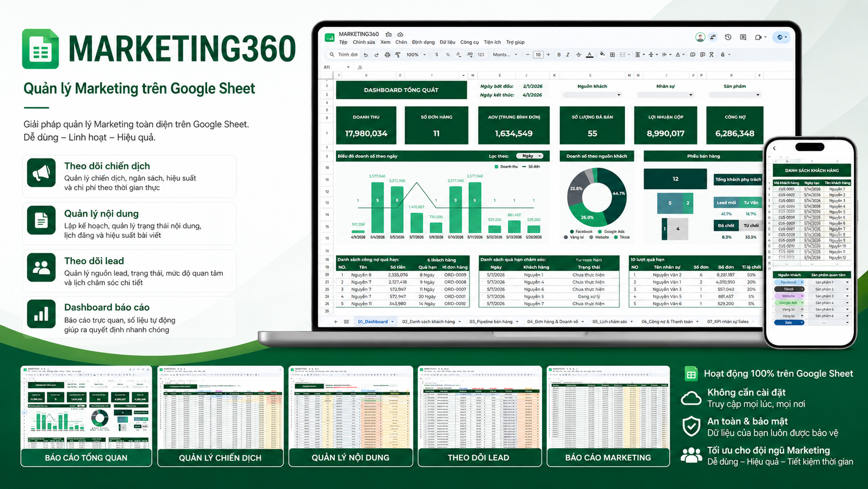Click the font size field showing 10
Screen dimensions: 868x489
coord(538,55)
